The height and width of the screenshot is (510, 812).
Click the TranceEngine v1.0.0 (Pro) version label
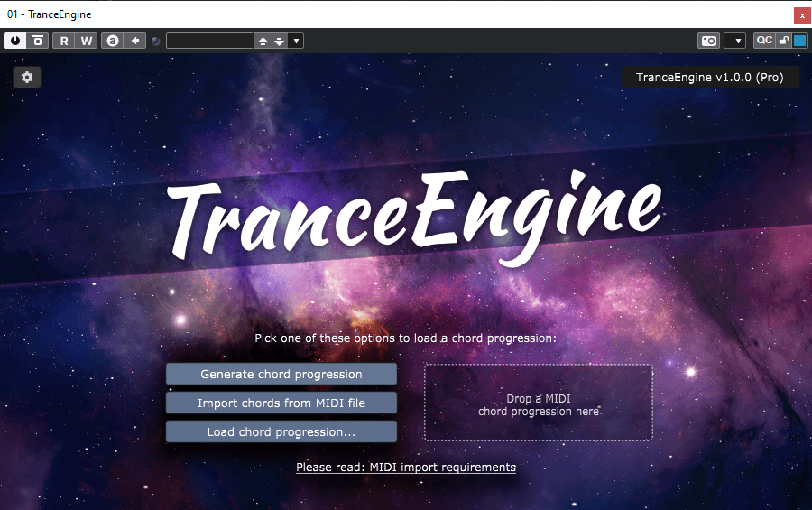709,78
